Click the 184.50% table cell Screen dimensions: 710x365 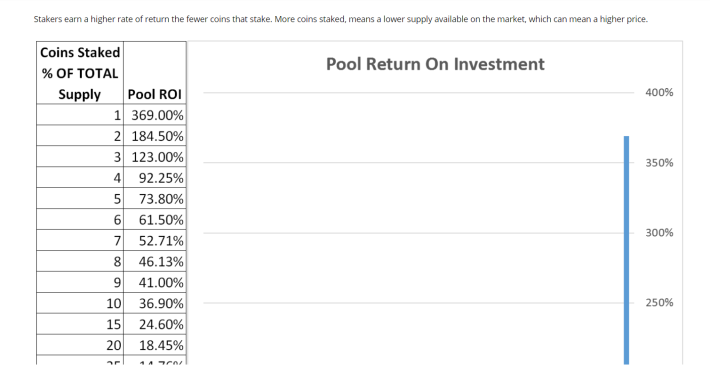point(154,136)
